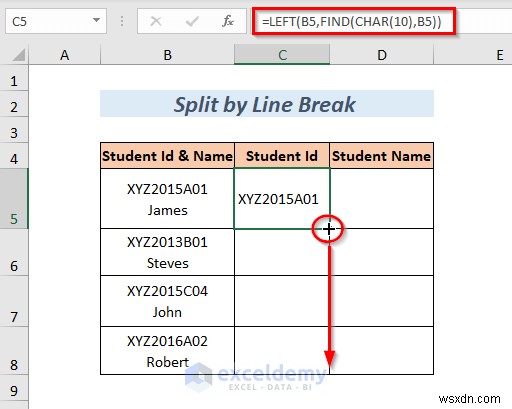Select the 'Student Id' header cell
The image size is (512, 409).
tap(282, 156)
